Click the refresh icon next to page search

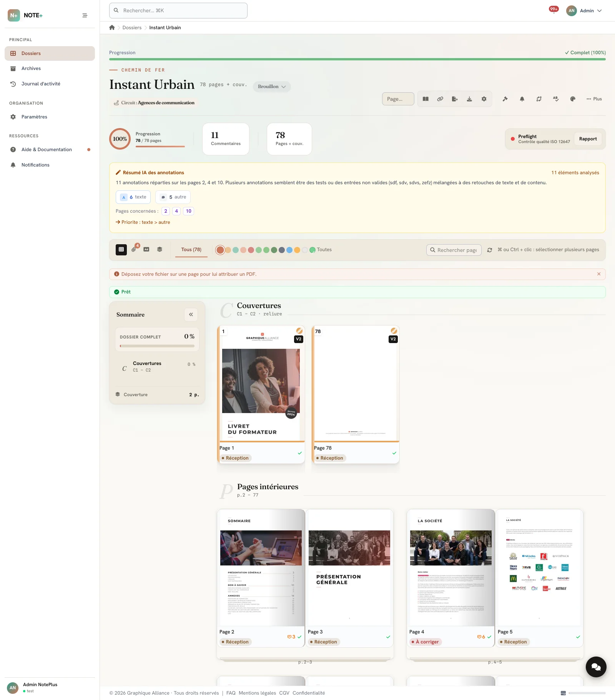[490, 250]
